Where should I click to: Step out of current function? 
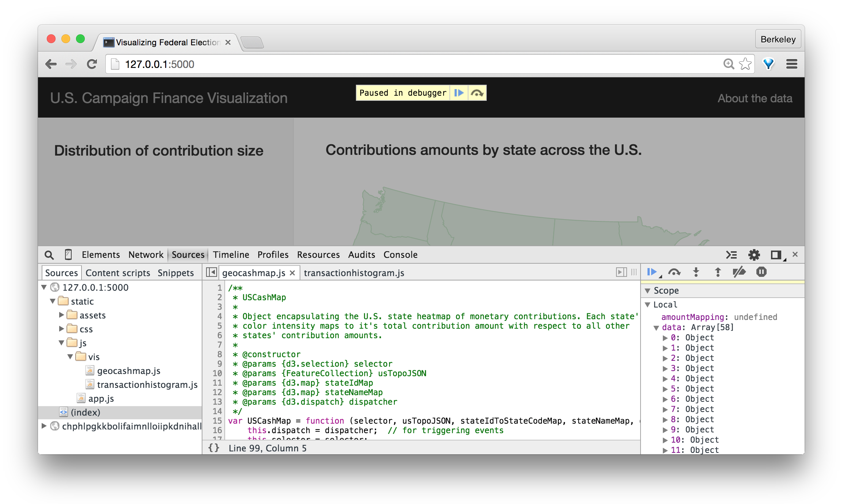pos(718,272)
